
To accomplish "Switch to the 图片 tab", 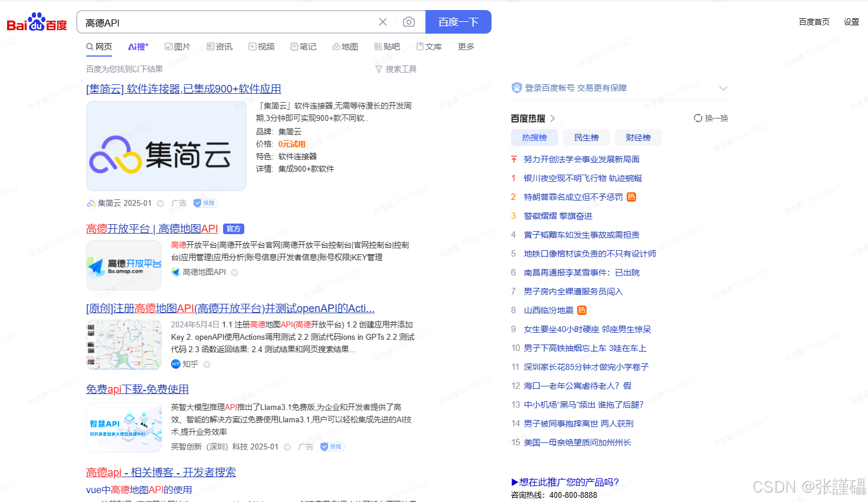I will [178, 47].
